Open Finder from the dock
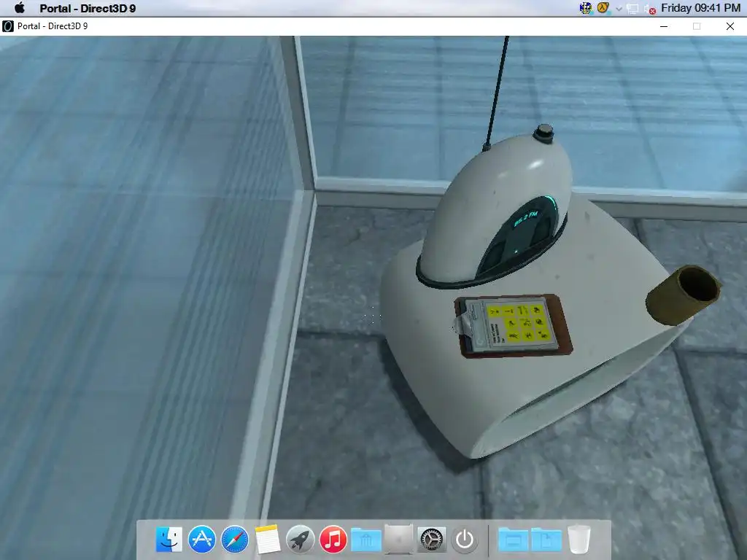747x560 pixels. tap(169, 539)
